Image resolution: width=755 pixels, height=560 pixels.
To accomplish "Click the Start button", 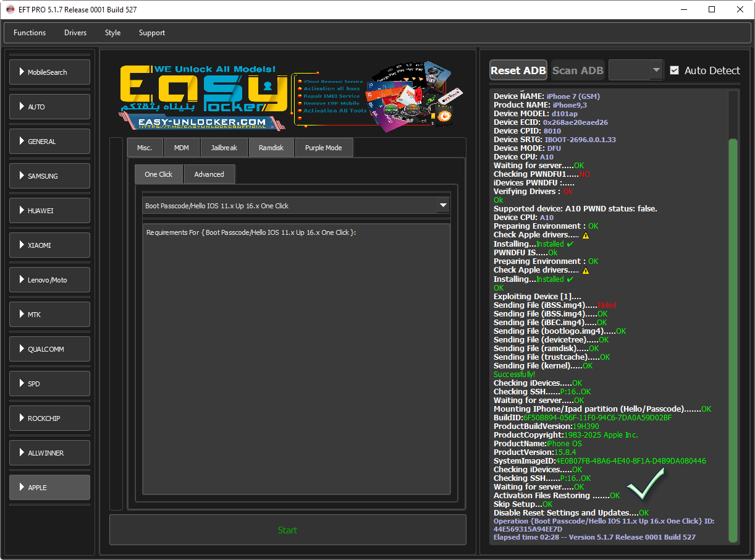I will pos(288,530).
